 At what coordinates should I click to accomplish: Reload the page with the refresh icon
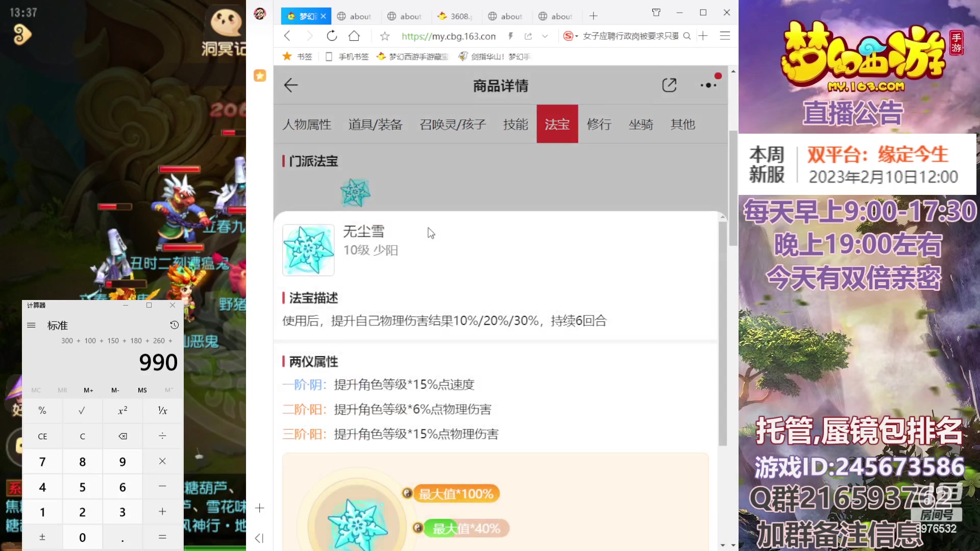[x=332, y=36]
